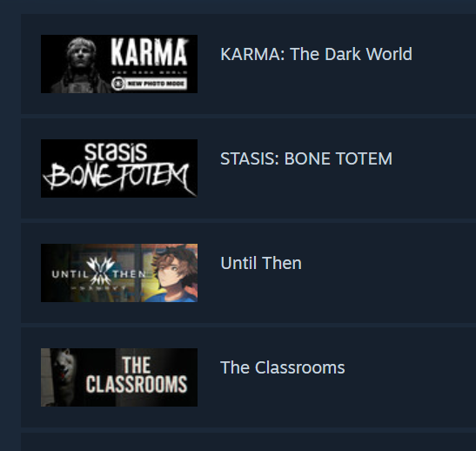This screenshot has height=451, width=476.
Task: Click the man's portrait in KARMA art
Action: [80, 65]
